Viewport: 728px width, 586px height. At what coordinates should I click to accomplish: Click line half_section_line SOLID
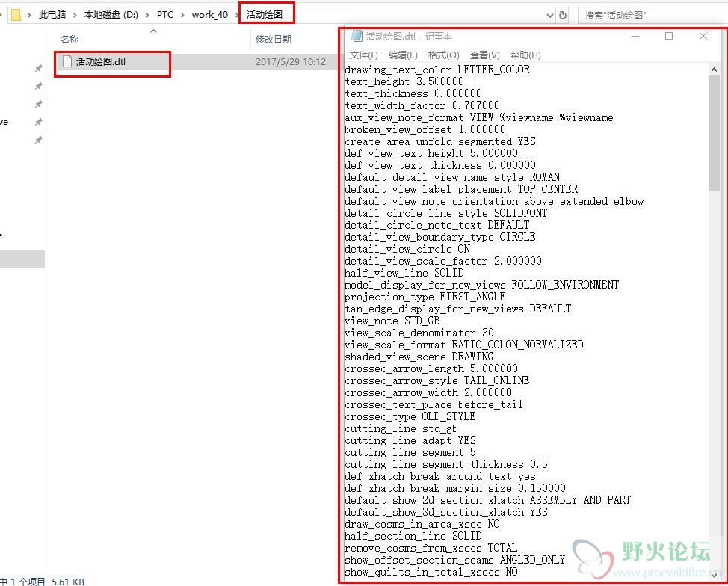pos(413,537)
